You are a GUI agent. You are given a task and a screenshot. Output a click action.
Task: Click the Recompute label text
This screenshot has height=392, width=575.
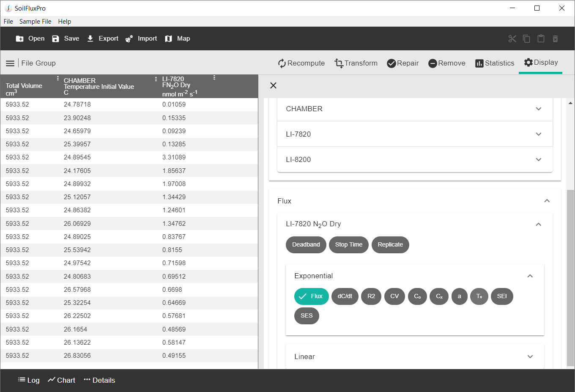tap(306, 63)
